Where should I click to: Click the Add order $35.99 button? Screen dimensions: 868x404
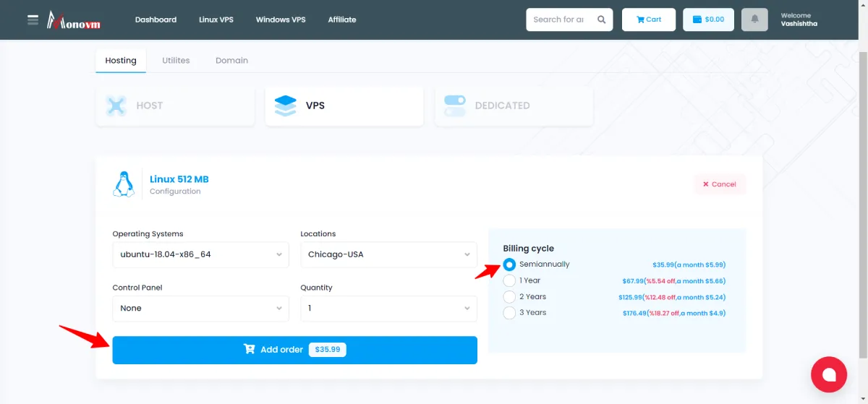pos(294,350)
